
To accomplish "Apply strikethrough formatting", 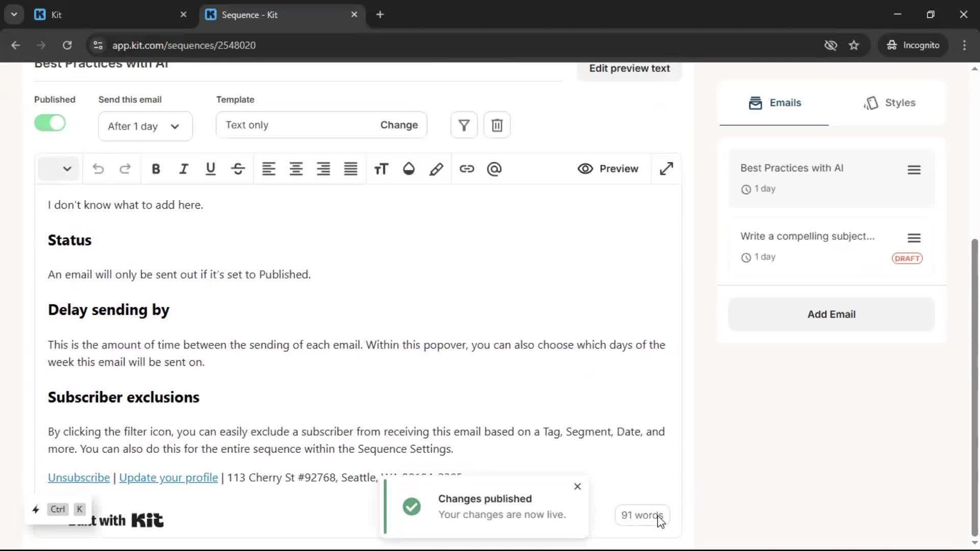I will tap(237, 169).
